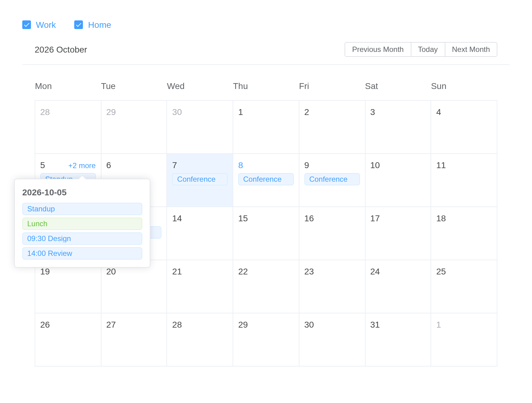Click the 2026 October title
Image resolution: width=532 pixels, height=403 pixels.
click(x=61, y=49)
